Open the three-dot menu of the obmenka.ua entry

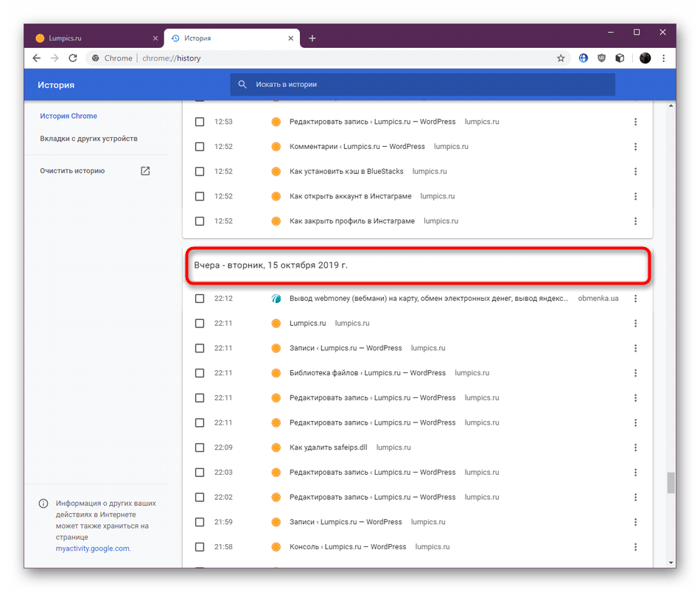coord(636,299)
